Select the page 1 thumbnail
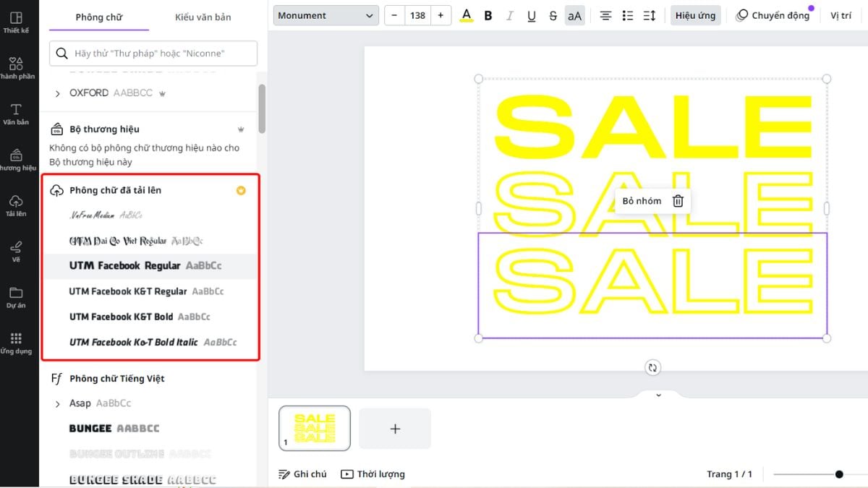This screenshot has width=868, height=488. [315, 428]
